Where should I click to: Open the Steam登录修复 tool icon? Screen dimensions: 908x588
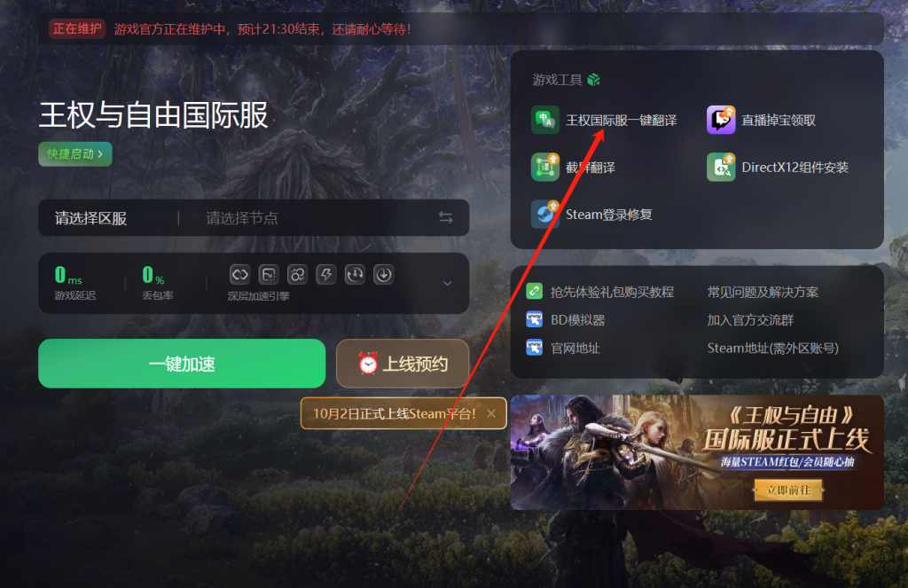pyautogui.click(x=545, y=215)
